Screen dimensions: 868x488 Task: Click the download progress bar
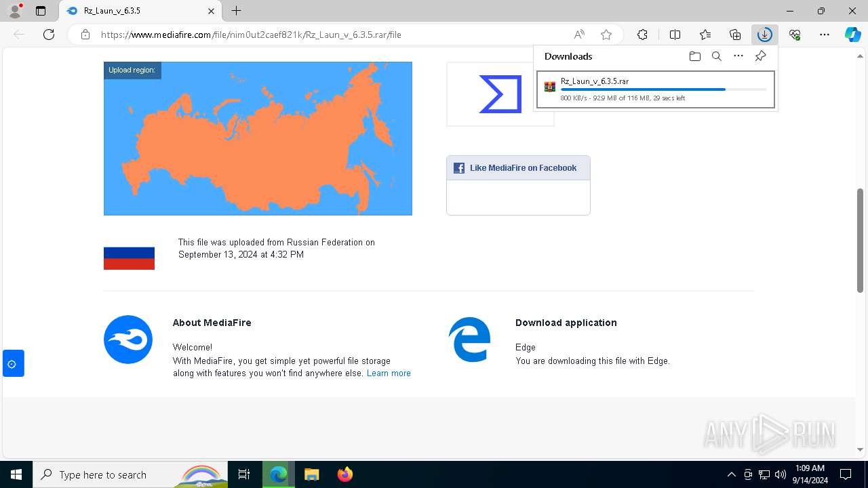(663, 89)
